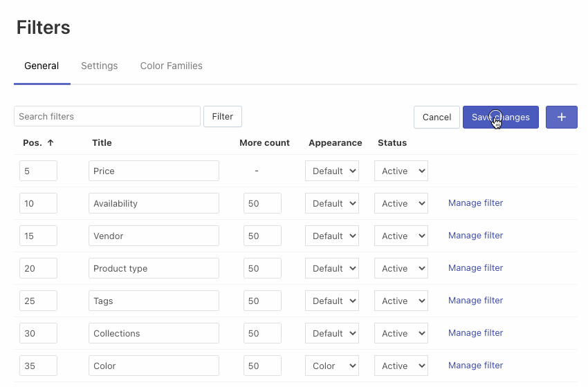Image resolution: width=588 pixels, height=387 pixels.
Task: Click the Product type title field
Action: point(154,268)
